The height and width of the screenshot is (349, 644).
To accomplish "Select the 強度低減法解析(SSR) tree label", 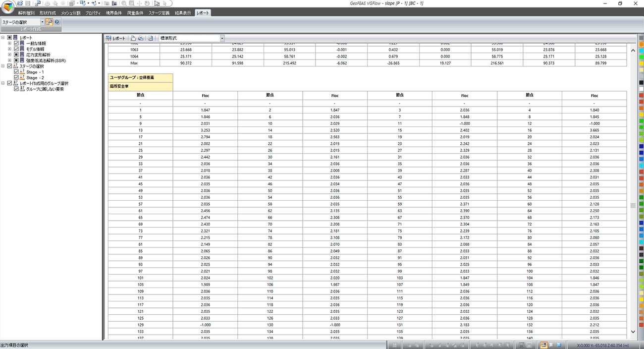I will (46, 60).
